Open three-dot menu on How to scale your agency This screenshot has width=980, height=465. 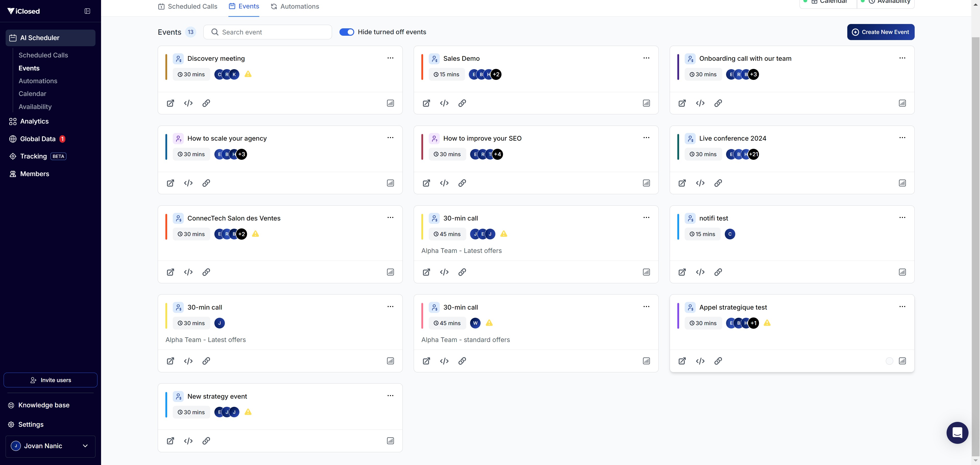coord(390,138)
